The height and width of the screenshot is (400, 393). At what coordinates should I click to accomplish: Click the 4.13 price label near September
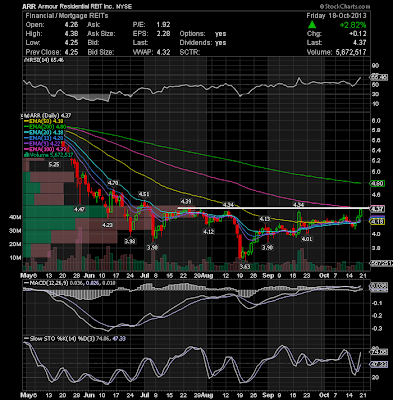pos(265,218)
